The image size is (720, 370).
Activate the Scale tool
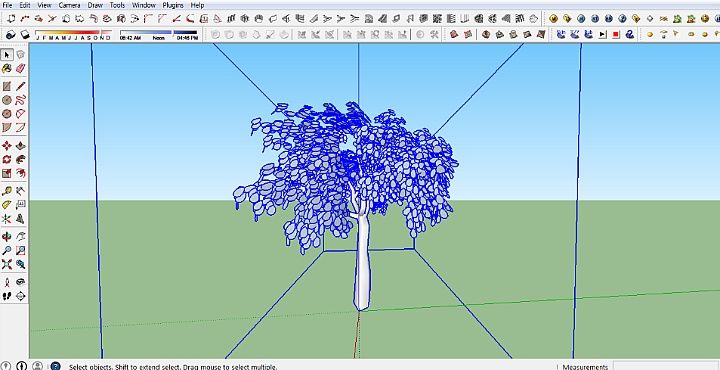point(6,173)
